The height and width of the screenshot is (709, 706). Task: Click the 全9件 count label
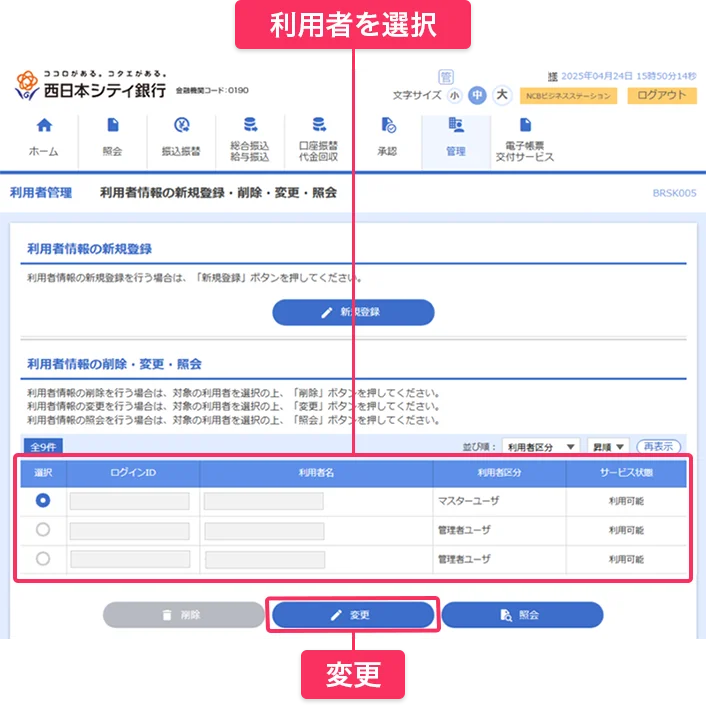pos(43,447)
